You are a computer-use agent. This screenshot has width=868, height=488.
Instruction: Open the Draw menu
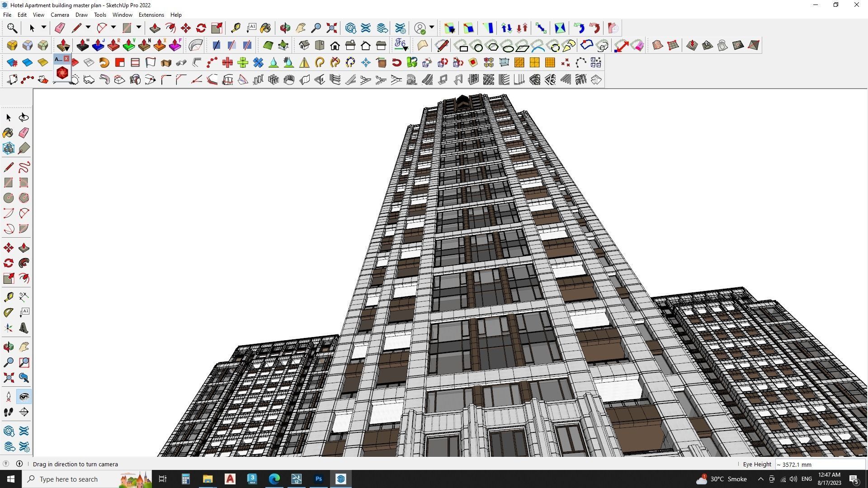[81, 15]
